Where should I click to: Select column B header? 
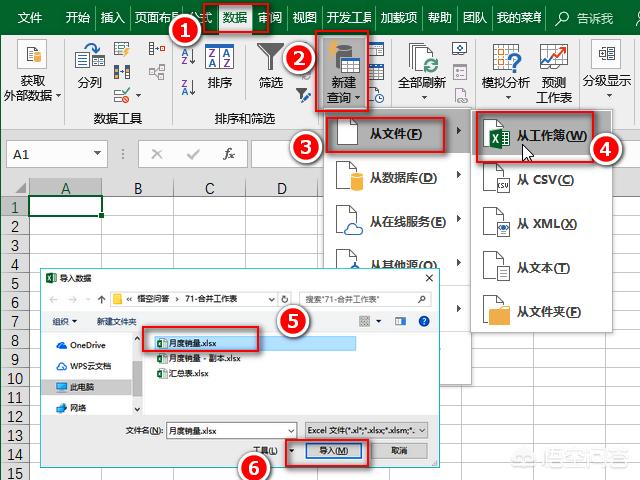[138, 188]
